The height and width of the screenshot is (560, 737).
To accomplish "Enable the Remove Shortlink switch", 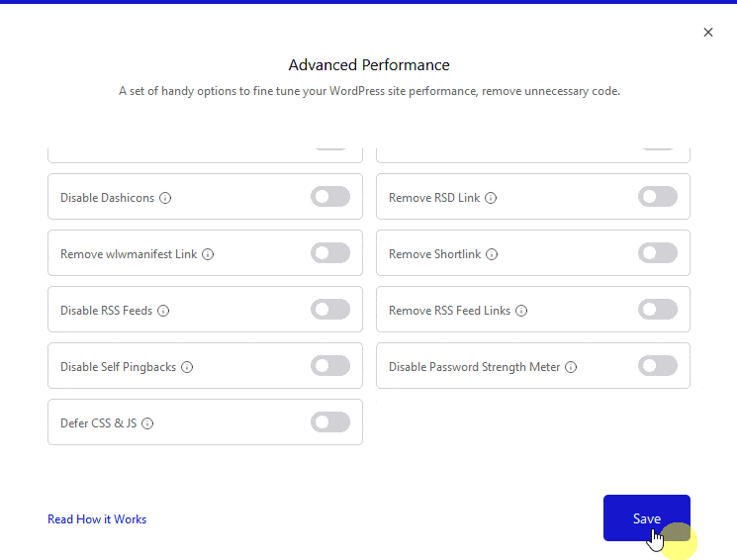I will [x=658, y=253].
